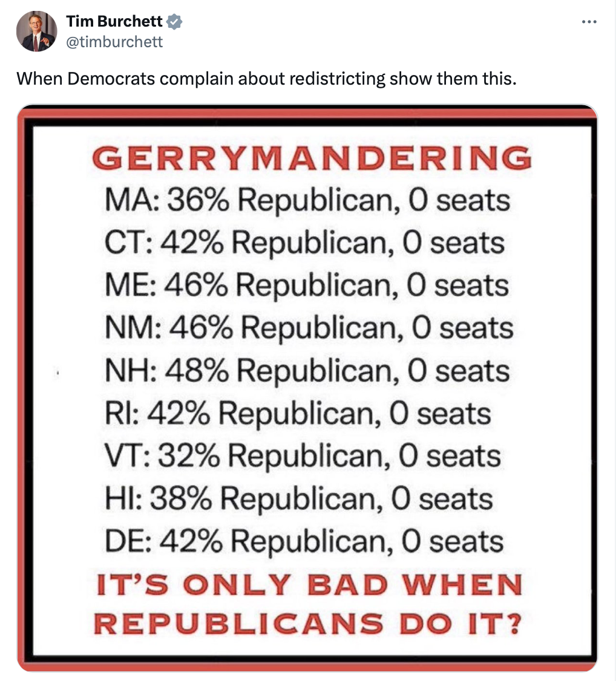Click Tim Burchett's profile avatar photo
Image resolution: width=616 pixels, height=681 pixels.
pos(36,31)
